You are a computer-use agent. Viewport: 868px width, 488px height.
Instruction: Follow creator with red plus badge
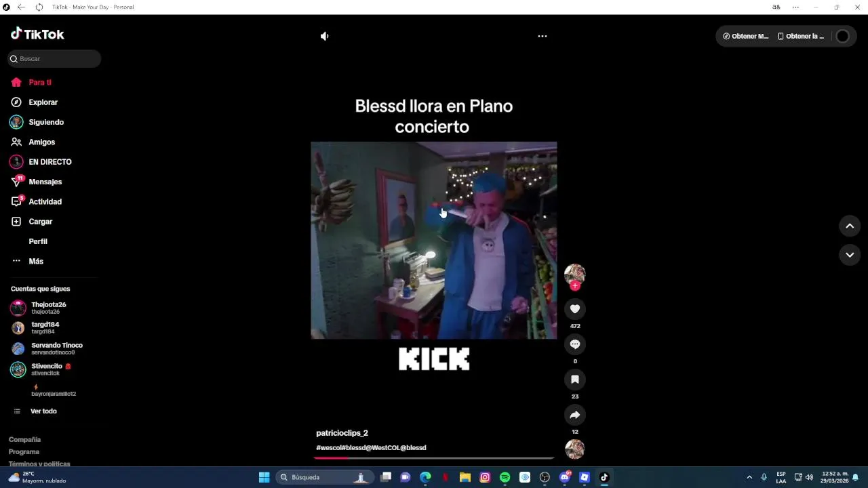click(x=575, y=285)
